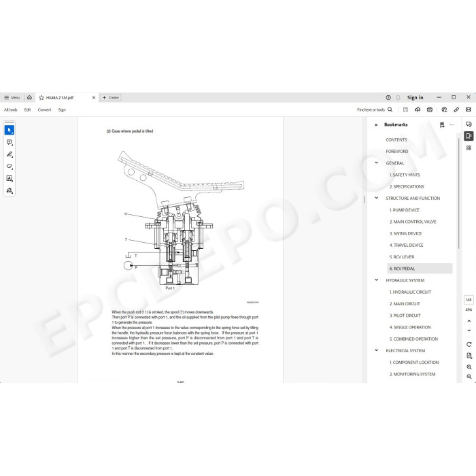Open the 2. SPECIFICATIONS bookmark
This screenshot has height=476, width=476.
tap(407, 186)
